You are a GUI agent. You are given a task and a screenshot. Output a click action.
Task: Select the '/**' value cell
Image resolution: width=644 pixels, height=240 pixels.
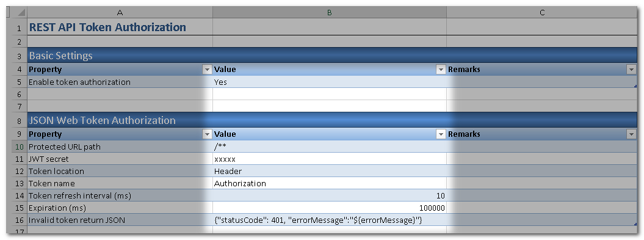330,147
